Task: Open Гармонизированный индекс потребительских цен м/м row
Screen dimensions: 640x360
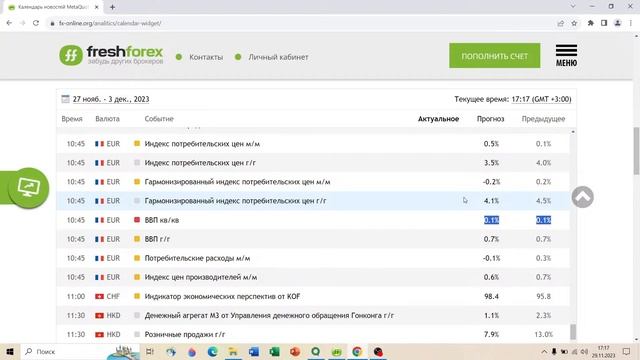Action: coord(313,182)
